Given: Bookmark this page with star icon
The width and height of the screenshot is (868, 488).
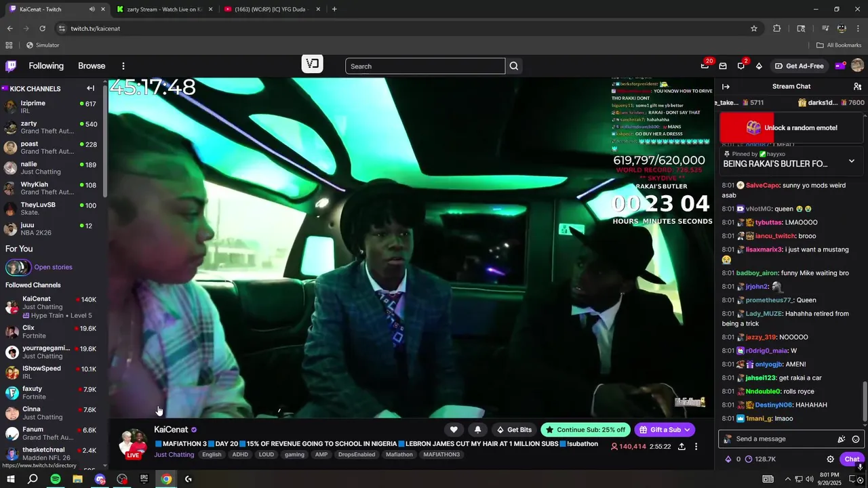Looking at the screenshot, I should tap(753, 28).
